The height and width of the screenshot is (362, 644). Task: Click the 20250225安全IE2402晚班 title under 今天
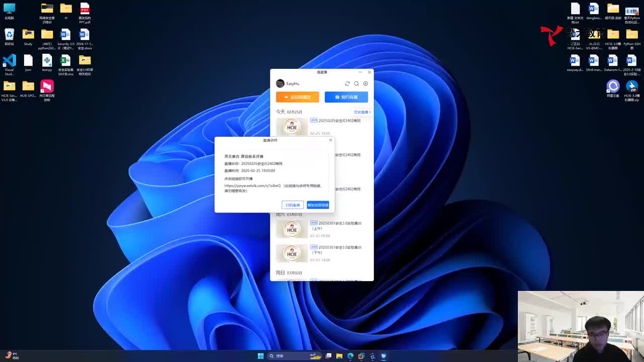click(x=340, y=121)
